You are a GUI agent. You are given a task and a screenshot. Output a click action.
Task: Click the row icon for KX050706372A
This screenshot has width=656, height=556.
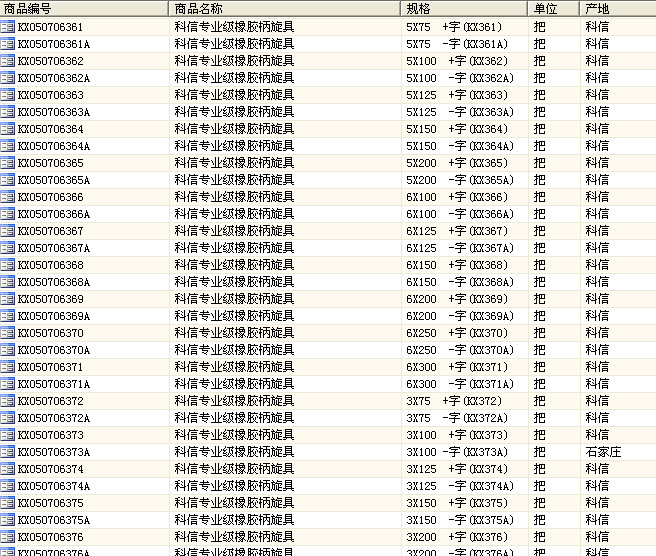(x=8, y=418)
